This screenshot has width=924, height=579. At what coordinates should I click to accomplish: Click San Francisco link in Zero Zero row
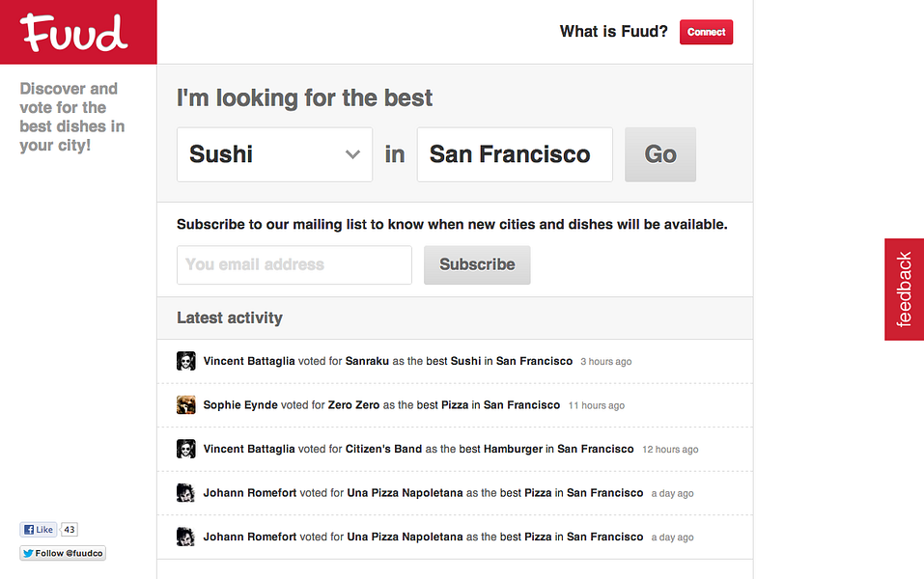pos(521,405)
